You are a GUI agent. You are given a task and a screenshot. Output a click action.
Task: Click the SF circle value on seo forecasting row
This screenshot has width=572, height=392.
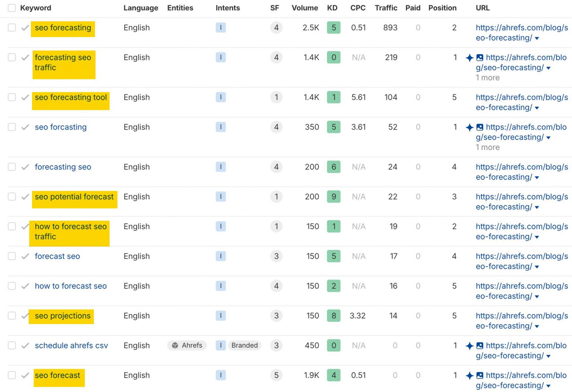276,28
